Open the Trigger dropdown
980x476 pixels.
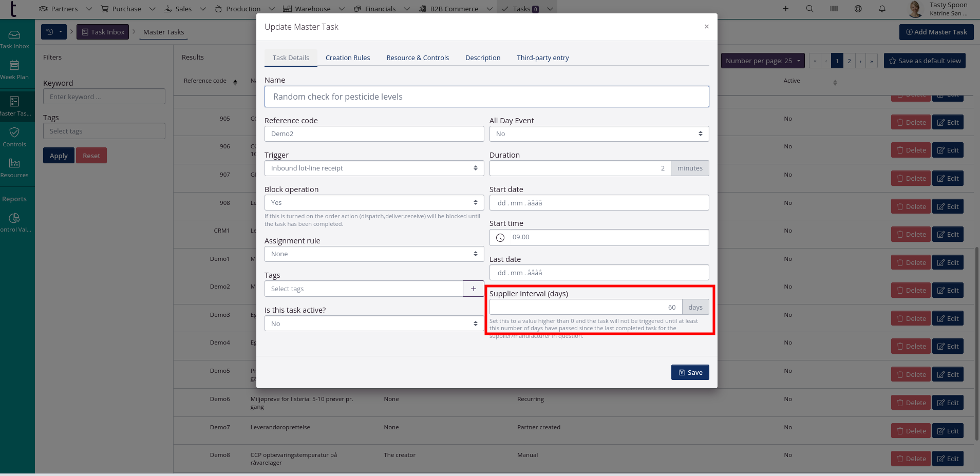[374, 168]
